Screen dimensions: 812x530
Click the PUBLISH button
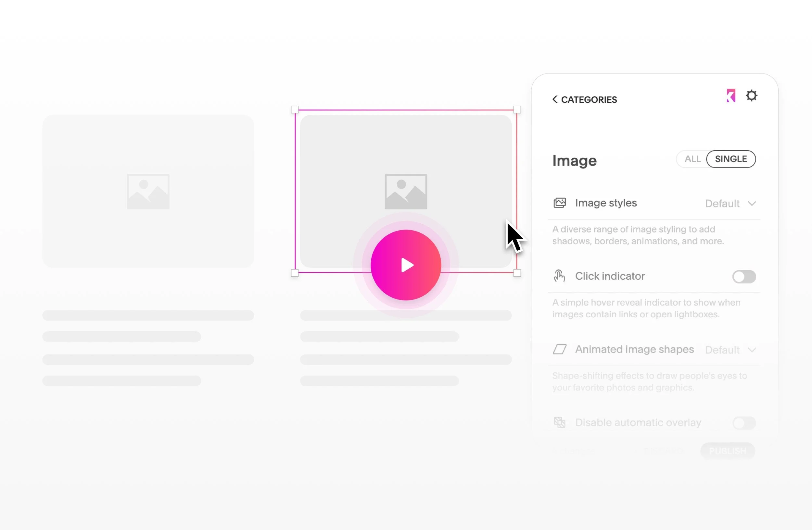coord(727,451)
